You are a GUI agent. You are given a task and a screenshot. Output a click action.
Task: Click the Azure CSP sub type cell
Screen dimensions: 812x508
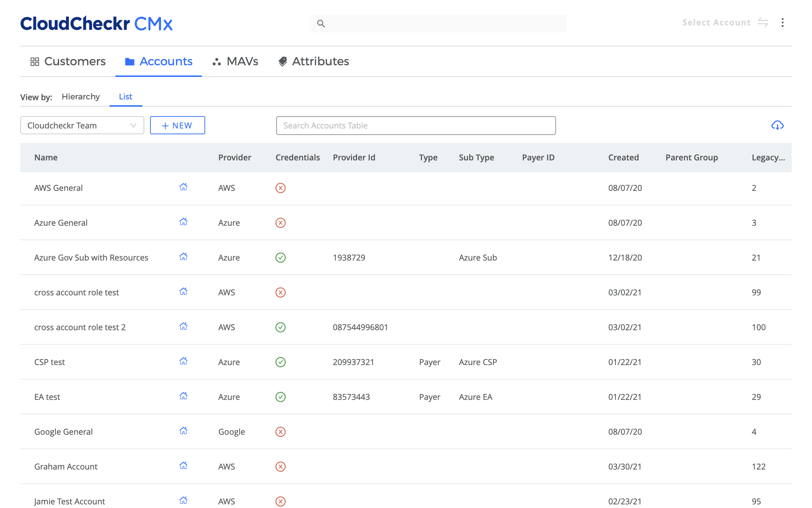click(x=478, y=362)
